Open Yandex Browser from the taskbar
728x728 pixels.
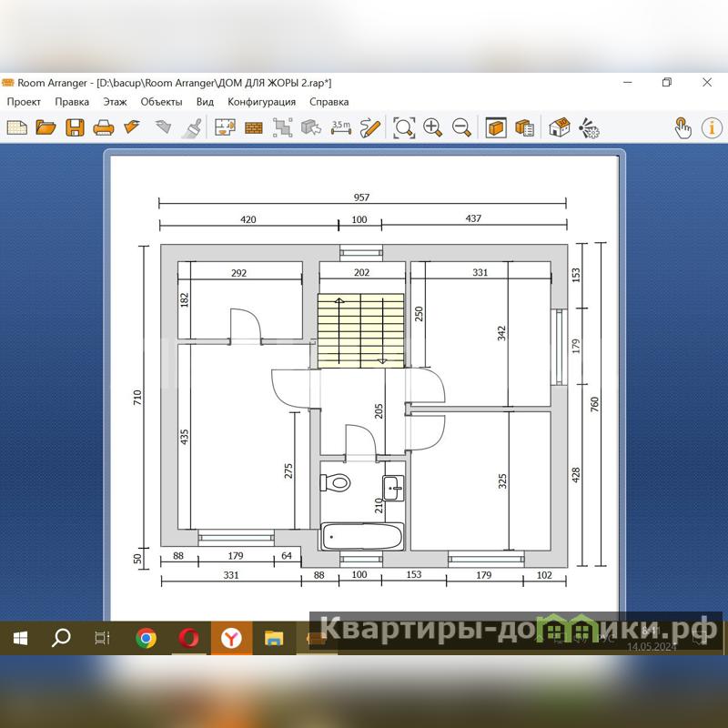click(x=232, y=638)
